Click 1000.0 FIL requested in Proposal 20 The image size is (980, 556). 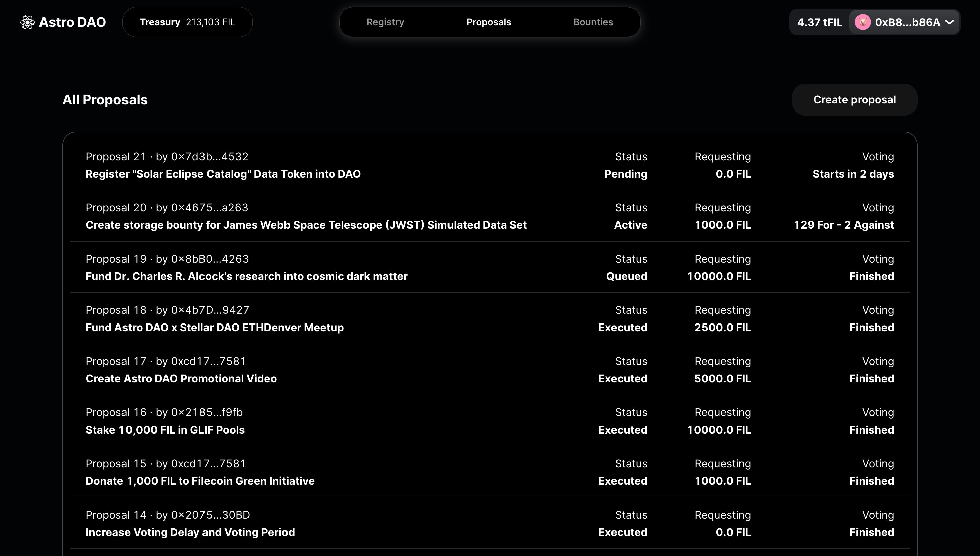pos(723,225)
